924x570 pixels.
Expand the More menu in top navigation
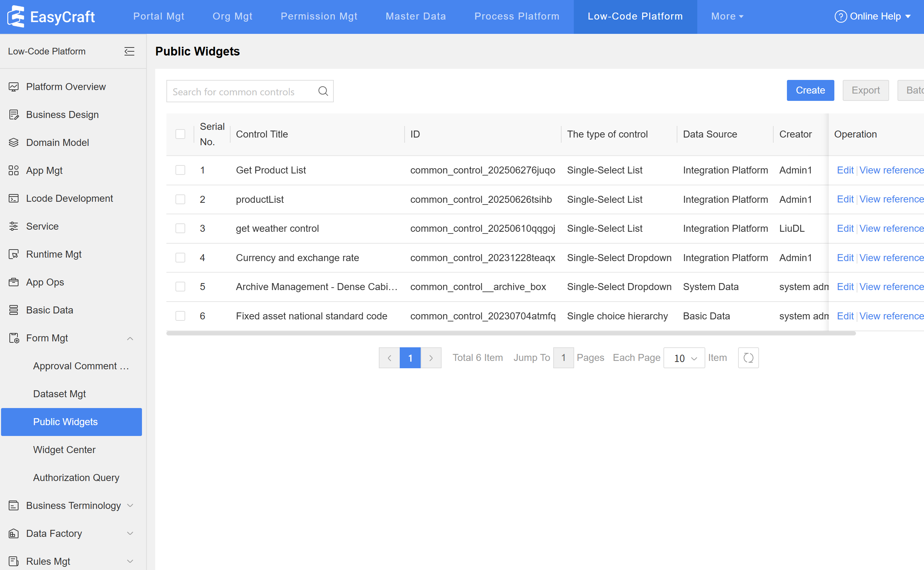click(727, 16)
